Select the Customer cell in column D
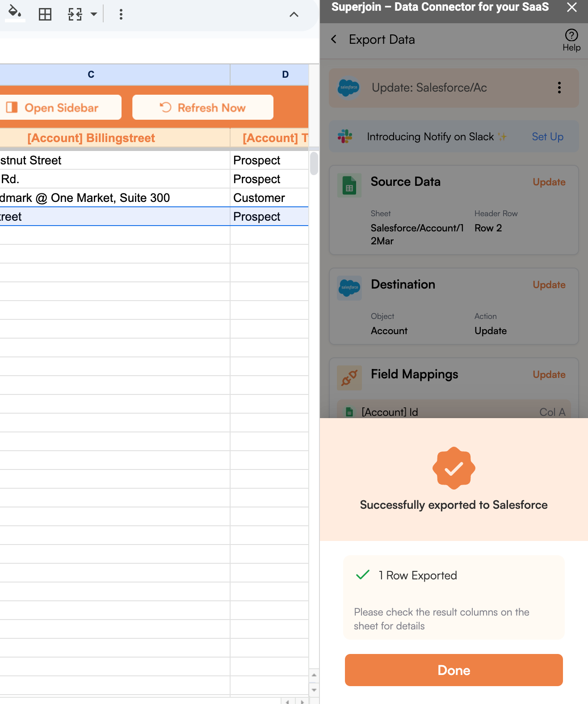 tap(269, 198)
